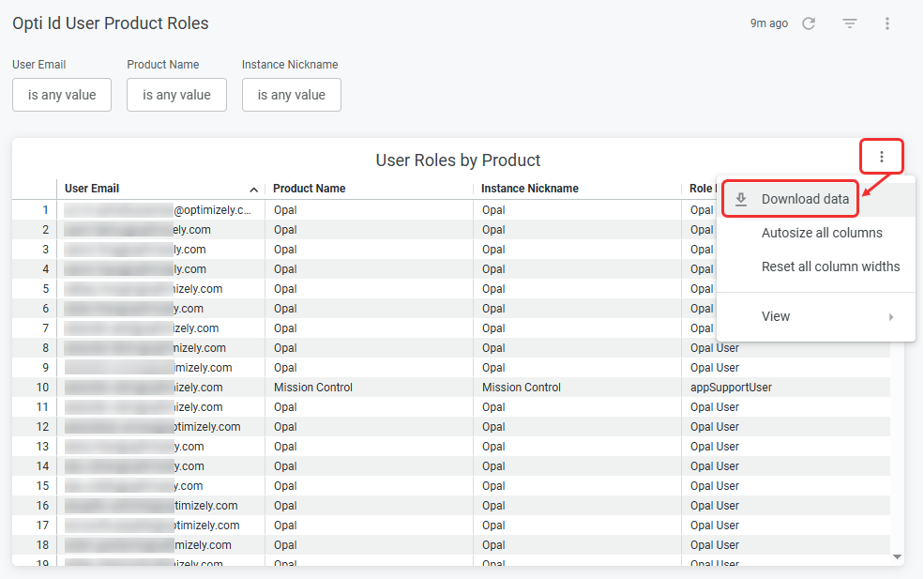
Task: Open the User Roles by Product tile menu
Action: 882,157
